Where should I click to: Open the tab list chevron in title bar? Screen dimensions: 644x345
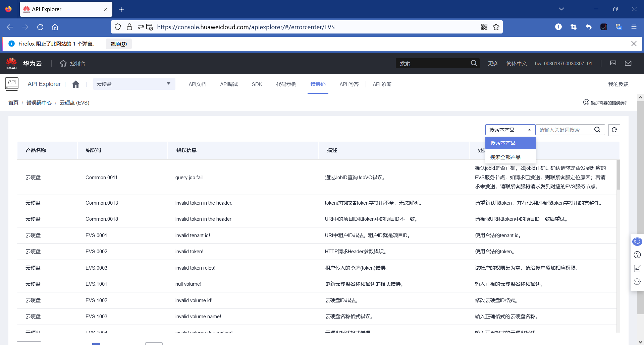(x=562, y=9)
